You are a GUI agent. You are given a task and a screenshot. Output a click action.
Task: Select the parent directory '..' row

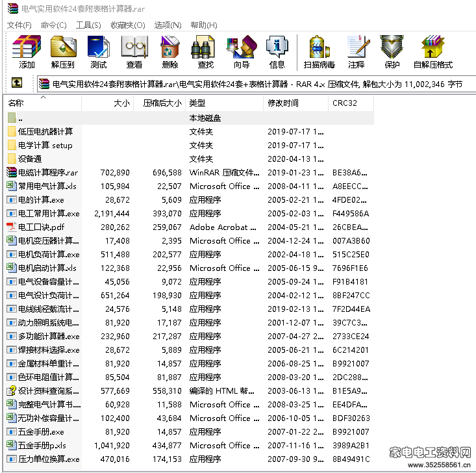(x=190, y=118)
